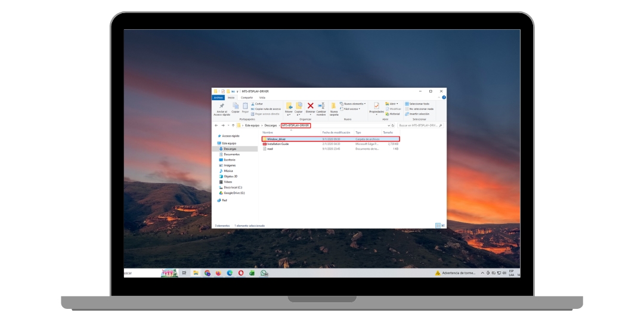Viewport: 644px width, 322px height.
Task: Expand the Nuevo elemento dropdown
Action: 354,104
